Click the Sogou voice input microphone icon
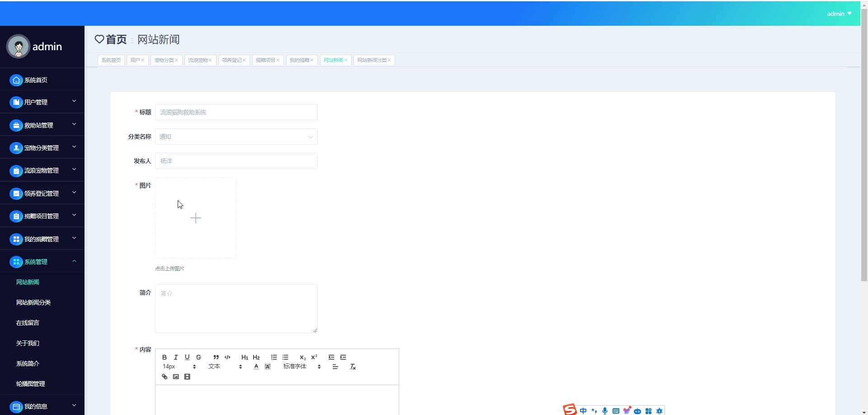The width and height of the screenshot is (868, 415). click(605, 411)
